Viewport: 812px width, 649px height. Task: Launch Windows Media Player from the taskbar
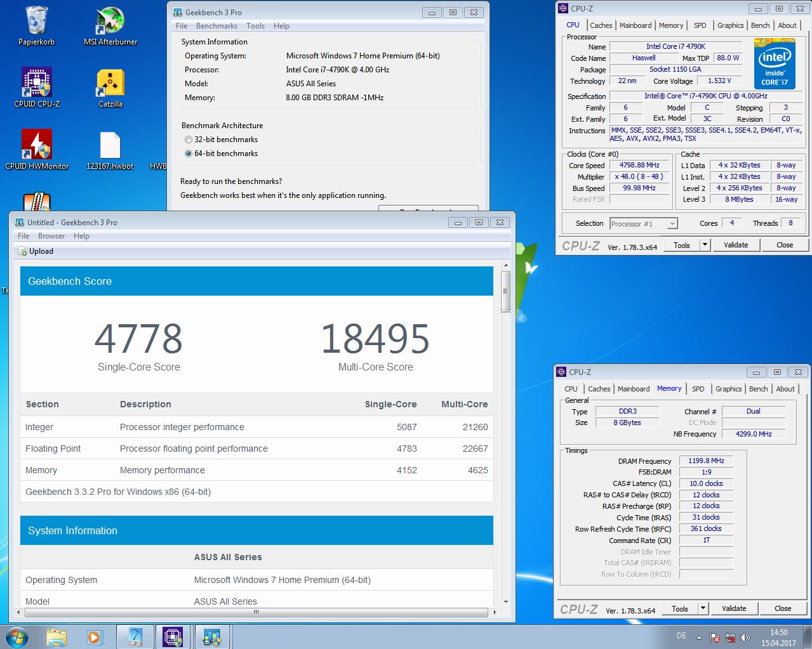tap(95, 637)
